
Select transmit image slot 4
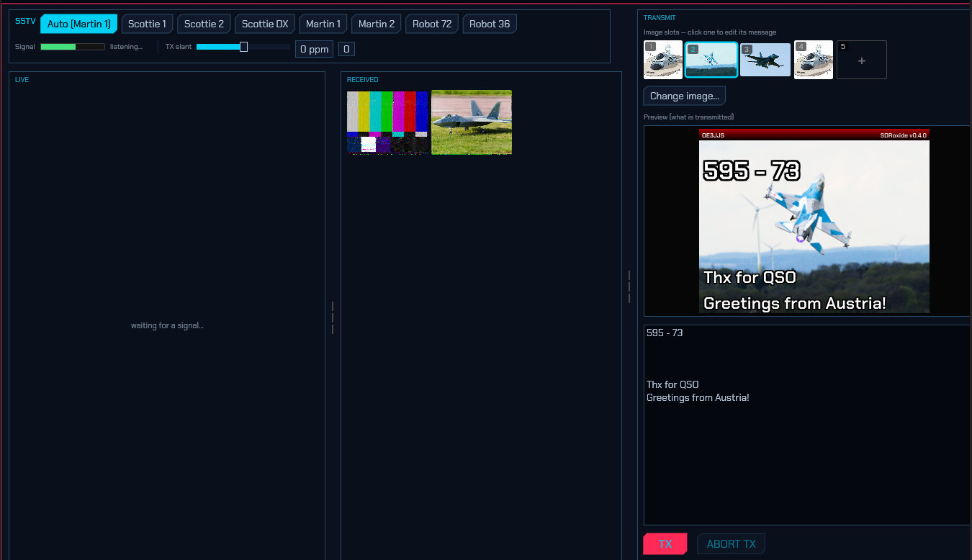(814, 60)
